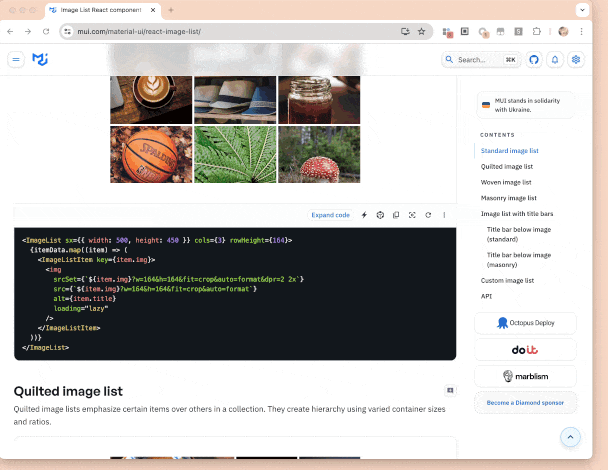Open MUI GitHub repository icon

[534, 59]
